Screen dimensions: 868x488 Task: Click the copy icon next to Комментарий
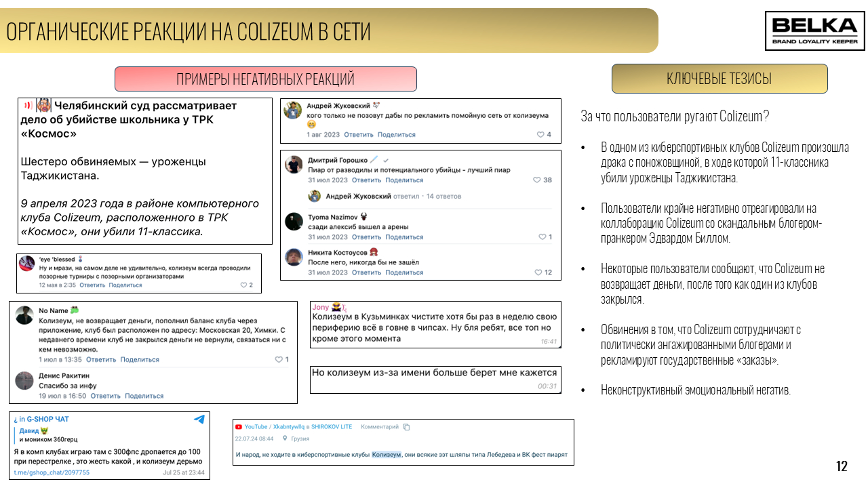click(x=406, y=427)
